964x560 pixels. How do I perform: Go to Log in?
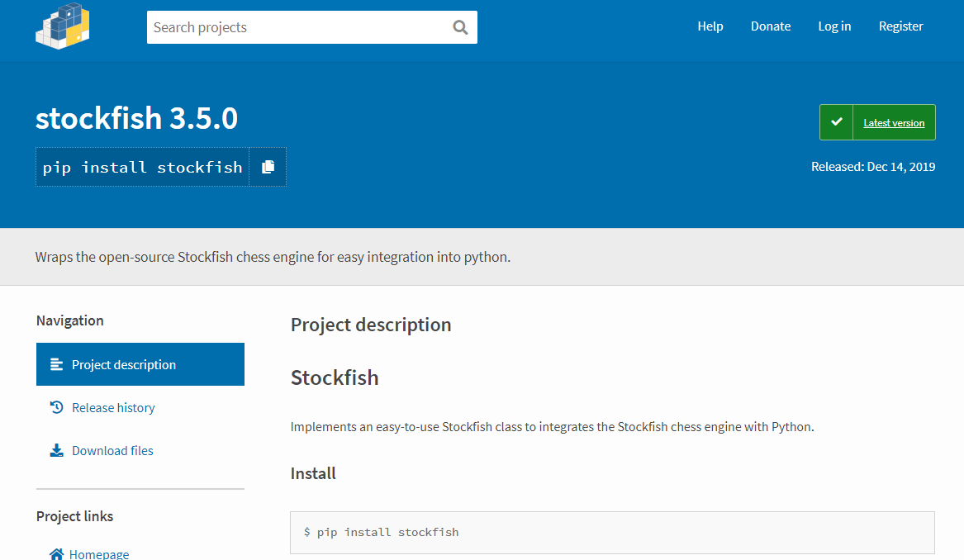click(834, 26)
